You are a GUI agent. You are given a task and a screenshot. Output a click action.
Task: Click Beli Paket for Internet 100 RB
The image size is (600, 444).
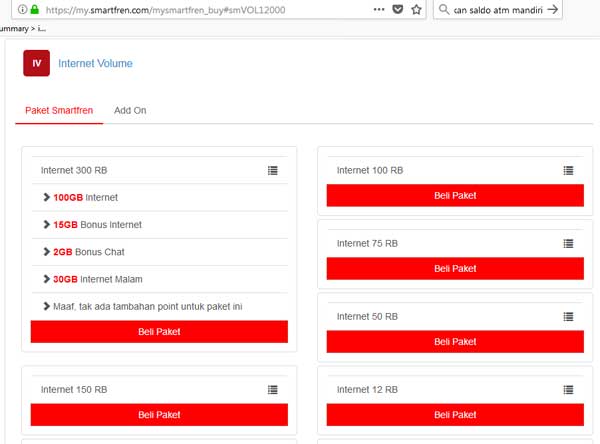coord(455,196)
